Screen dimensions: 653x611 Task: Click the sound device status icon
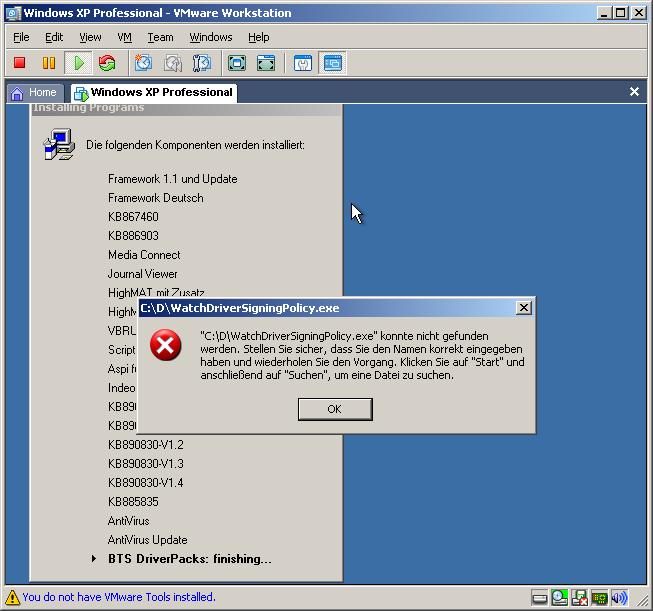pos(619,598)
